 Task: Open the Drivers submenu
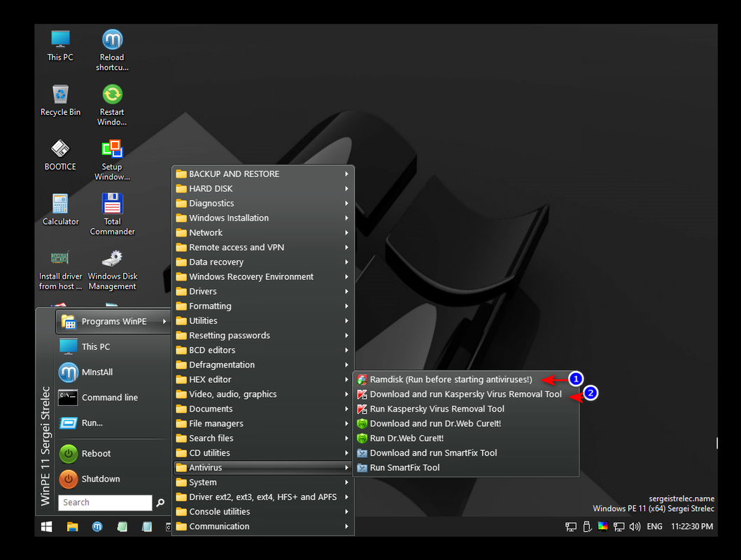coord(263,292)
